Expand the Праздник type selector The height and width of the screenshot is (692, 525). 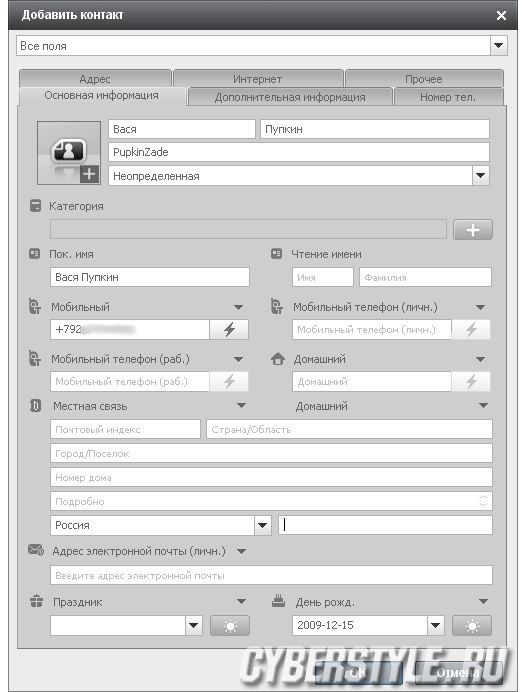click(241, 601)
